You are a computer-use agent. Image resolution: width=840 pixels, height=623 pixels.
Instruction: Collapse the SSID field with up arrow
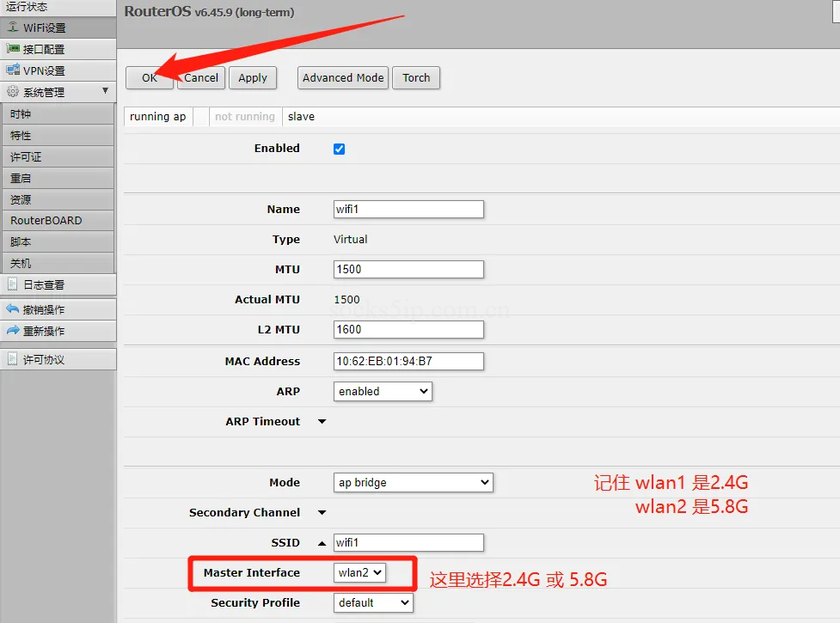coord(322,543)
